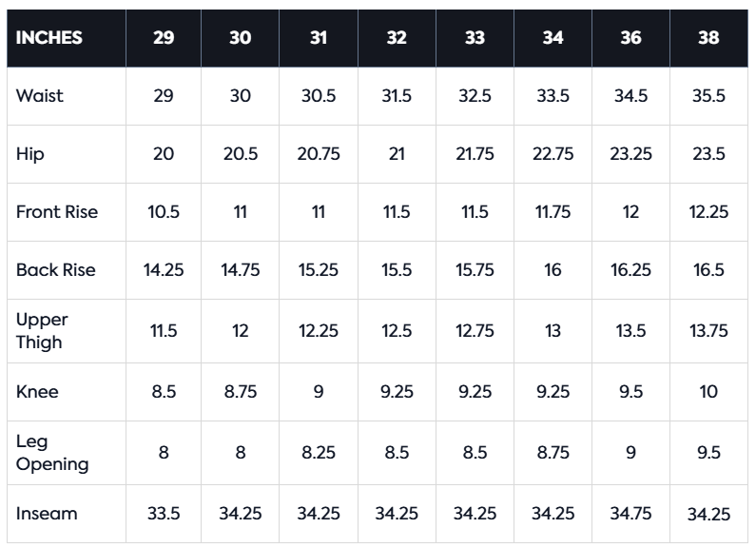Select the Inseam value 34.75 cell
The image size is (756, 548).
(x=630, y=514)
